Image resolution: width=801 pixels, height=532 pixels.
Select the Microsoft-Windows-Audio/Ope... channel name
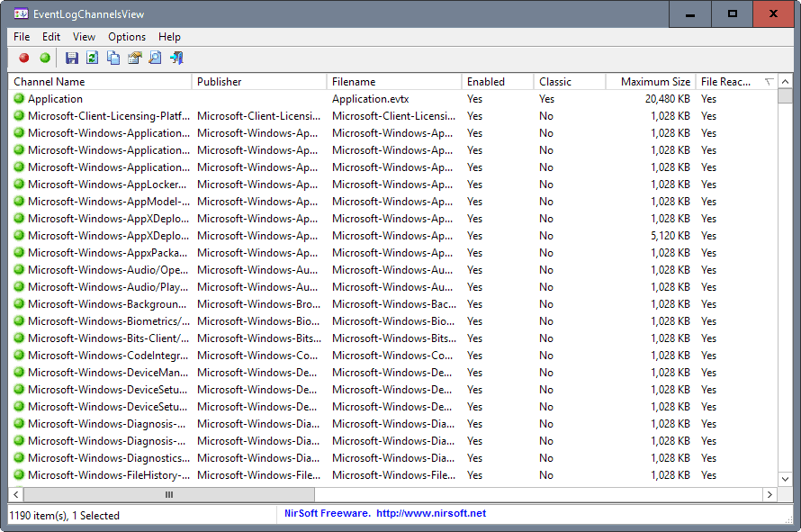(108, 270)
